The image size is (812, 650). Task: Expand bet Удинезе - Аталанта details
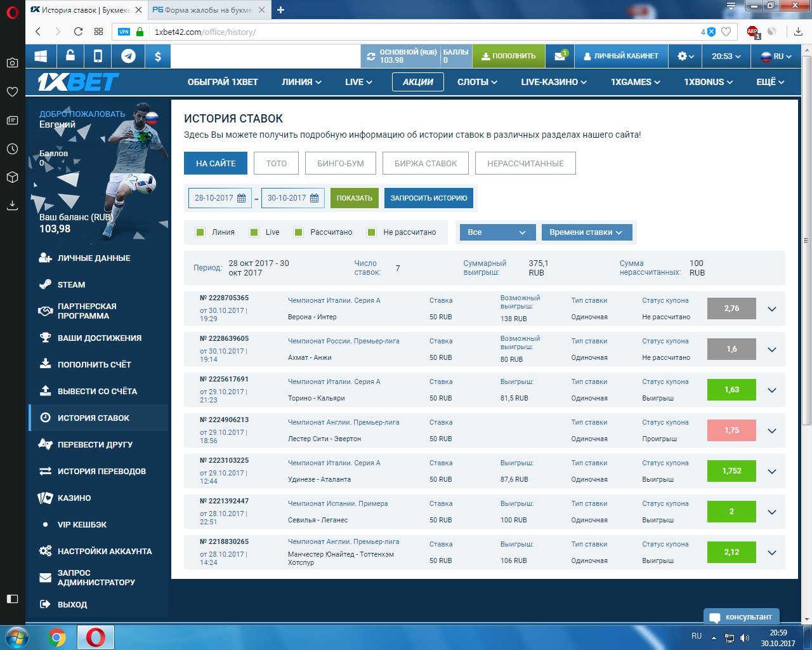click(x=772, y=472)
